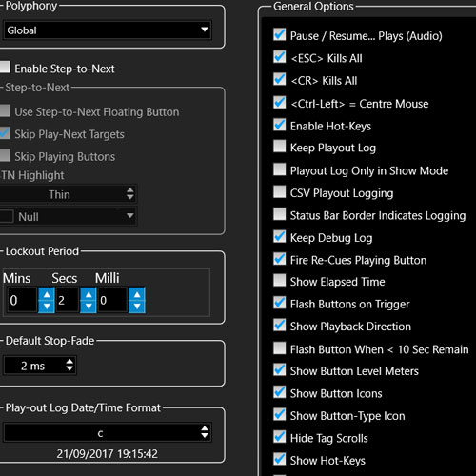Uncheck Hide Tag Scrolls
The width and height of the screenshot is (476, 476).
point(280,437)
